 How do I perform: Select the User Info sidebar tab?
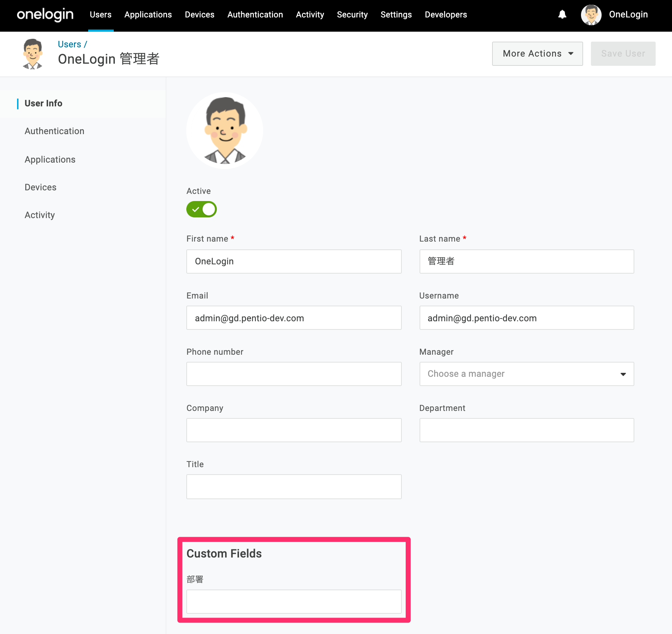point(43,103)
